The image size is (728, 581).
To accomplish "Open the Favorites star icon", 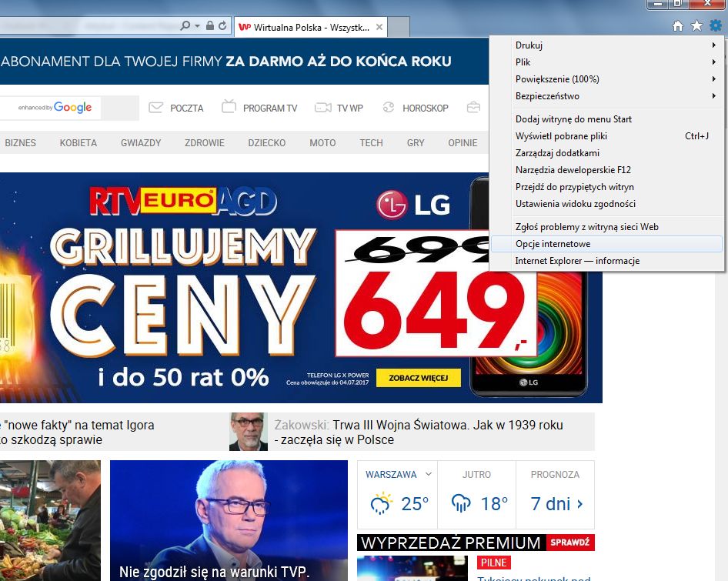I will pyautogui.click(x=696, y=26).
